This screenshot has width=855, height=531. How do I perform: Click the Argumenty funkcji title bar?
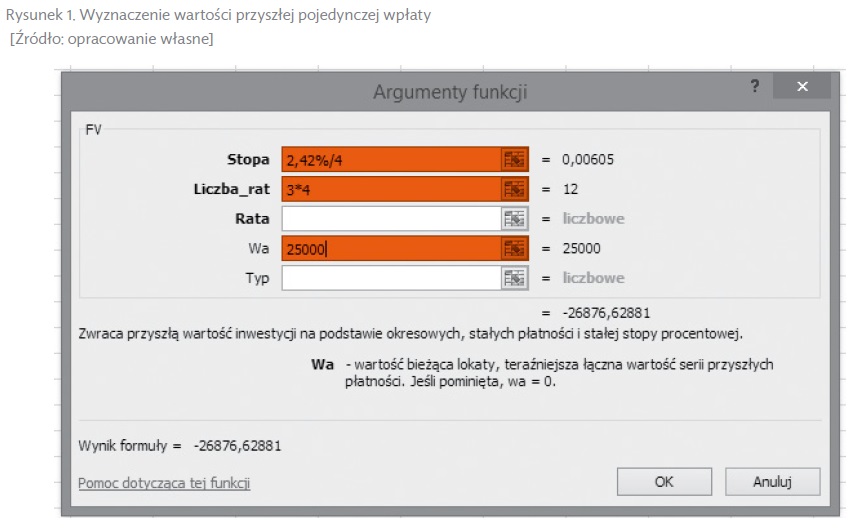(450, 92)
